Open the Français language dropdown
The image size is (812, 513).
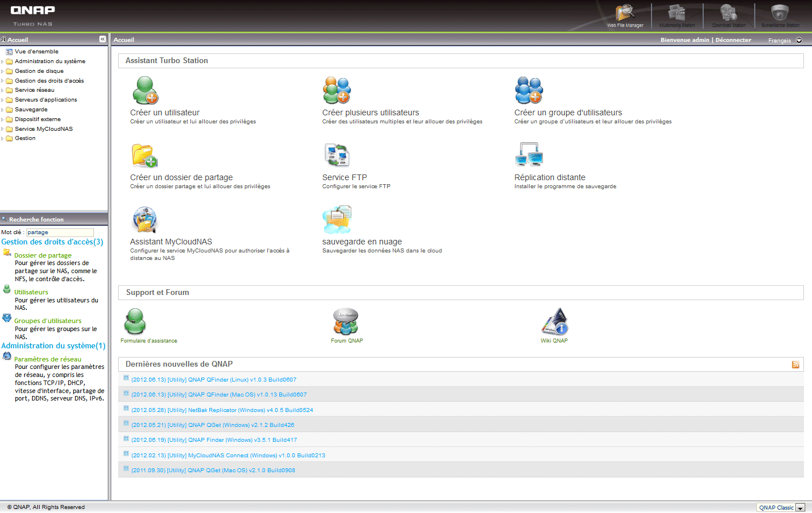point(799,40)
